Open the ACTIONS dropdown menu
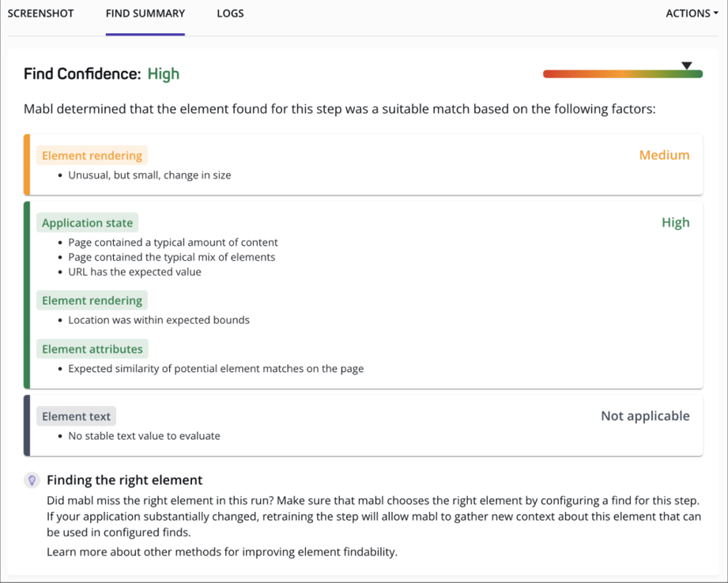Viewport: 728px width, 583px height. pyautogui.click(x=692, y=13)
